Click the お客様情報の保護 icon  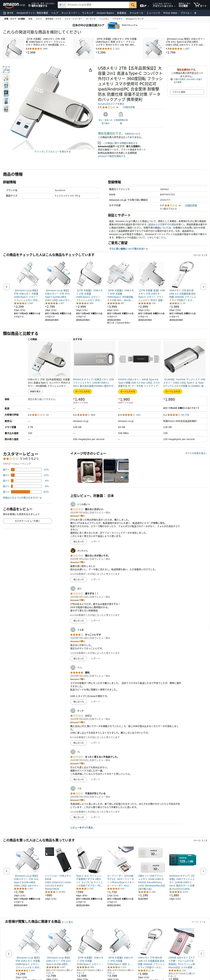pos(121,114)
